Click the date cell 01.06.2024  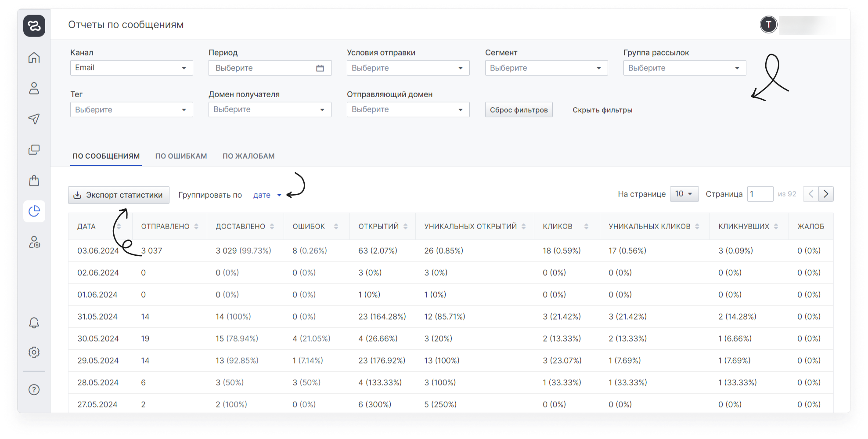(97, 294)
